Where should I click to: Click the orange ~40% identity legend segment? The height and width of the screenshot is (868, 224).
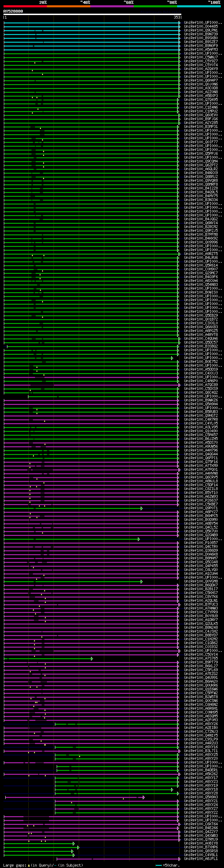69,6
